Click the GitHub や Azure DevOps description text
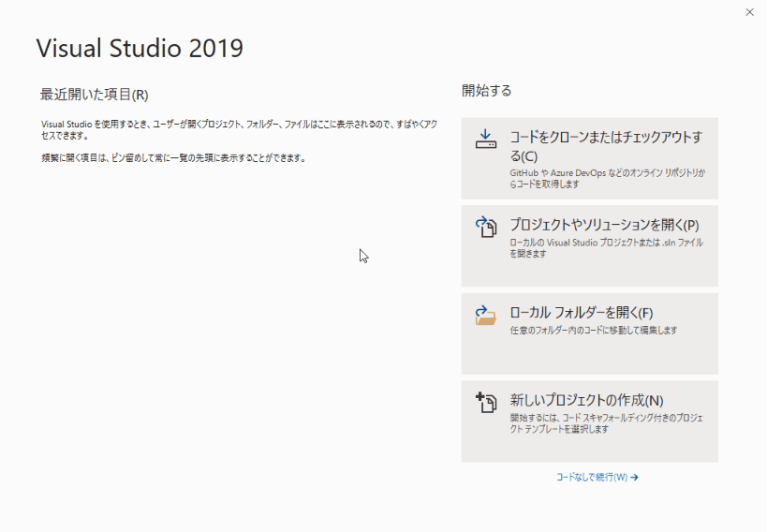The height and width of the screenshot is (532, 767). coord(608,178)
